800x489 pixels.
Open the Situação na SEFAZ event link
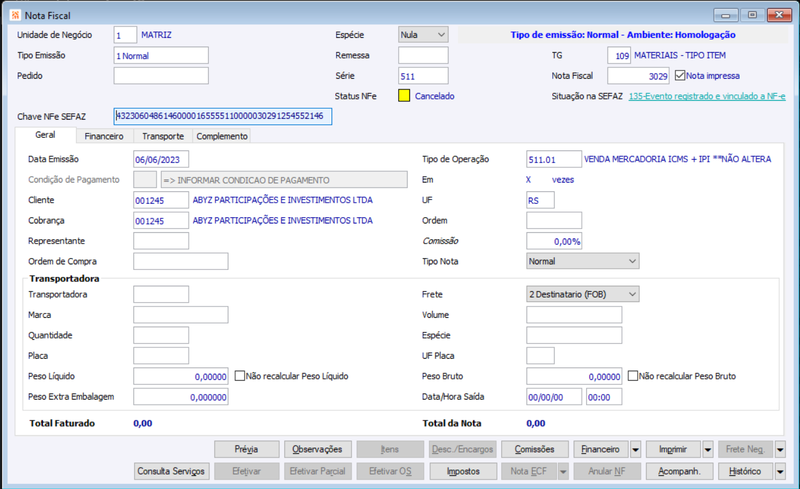coord(707,96)
